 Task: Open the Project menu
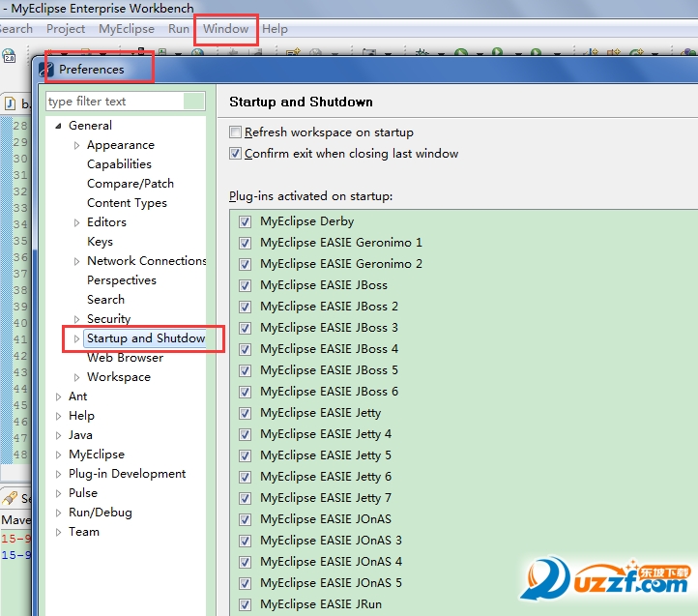click(x=66, y=29)
